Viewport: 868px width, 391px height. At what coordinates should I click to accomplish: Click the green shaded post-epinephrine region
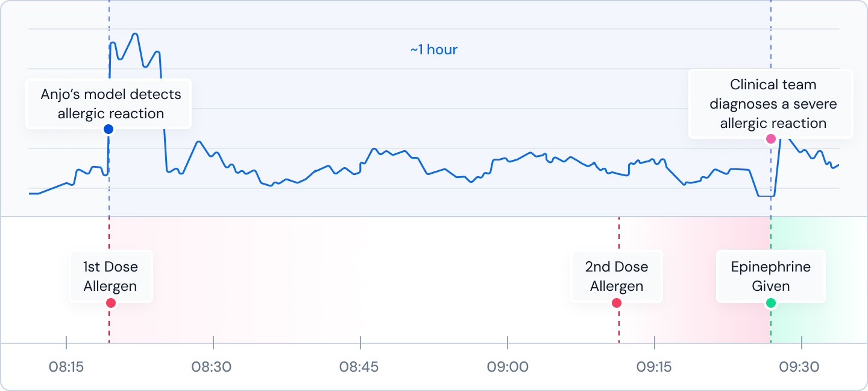pyautogui.click(x=819, y=280)
